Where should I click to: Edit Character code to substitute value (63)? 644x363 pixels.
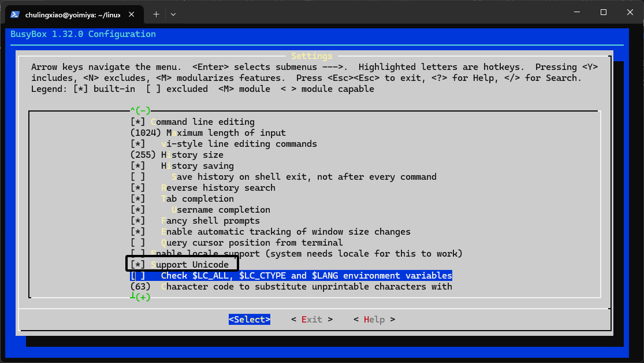(x=291, y=287)
